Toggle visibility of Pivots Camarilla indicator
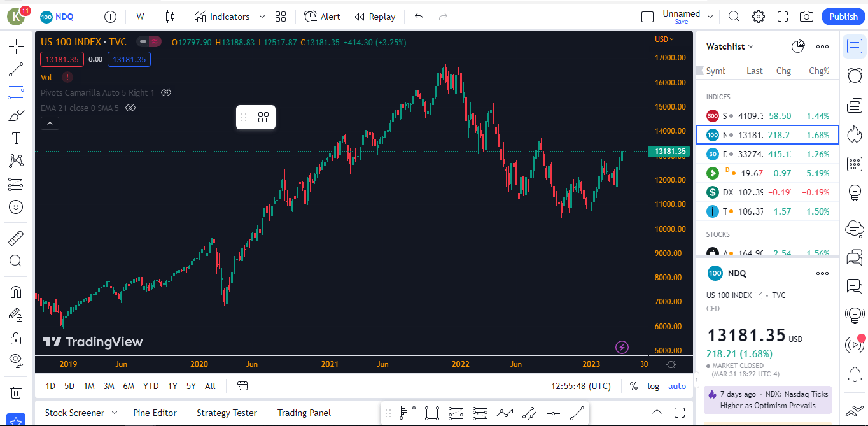868x426 pixels. pos(166,92)
